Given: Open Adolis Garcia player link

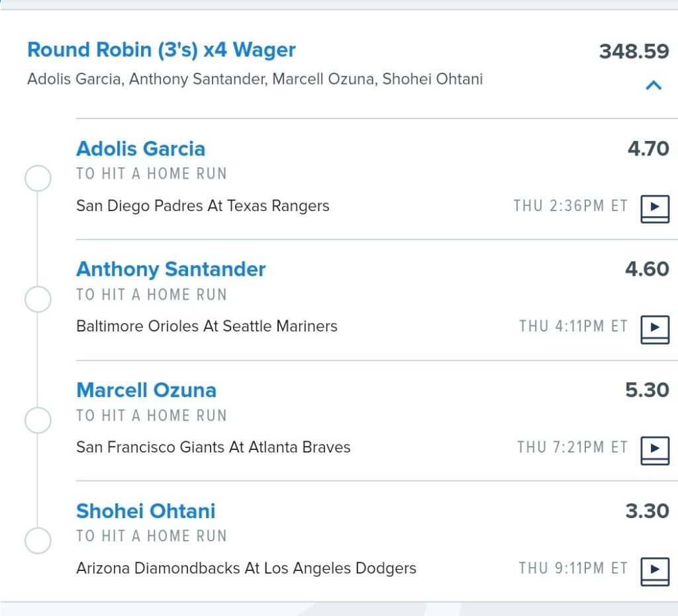Looking at the screenshot, I should [140, 149].
